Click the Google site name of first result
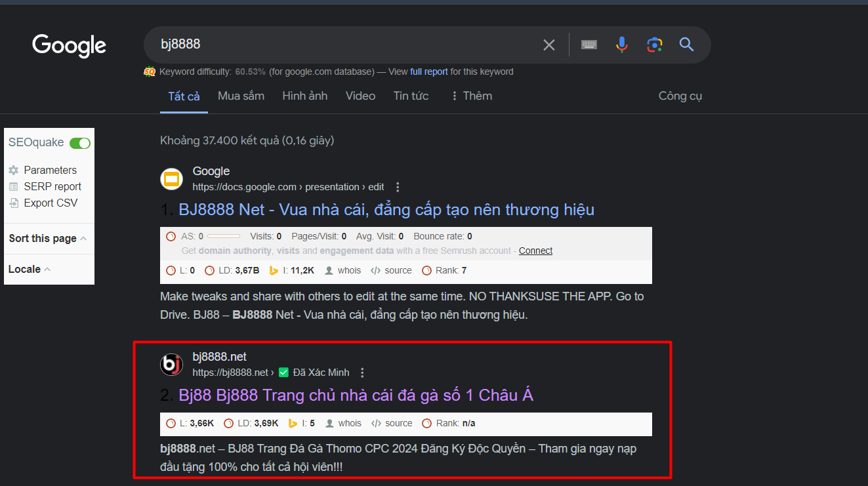This screenshot has width=868, height=486. [211, 171]
